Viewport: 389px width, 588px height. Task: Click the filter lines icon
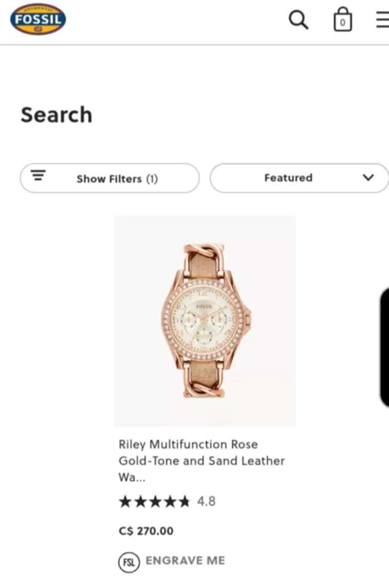point(38,176)
